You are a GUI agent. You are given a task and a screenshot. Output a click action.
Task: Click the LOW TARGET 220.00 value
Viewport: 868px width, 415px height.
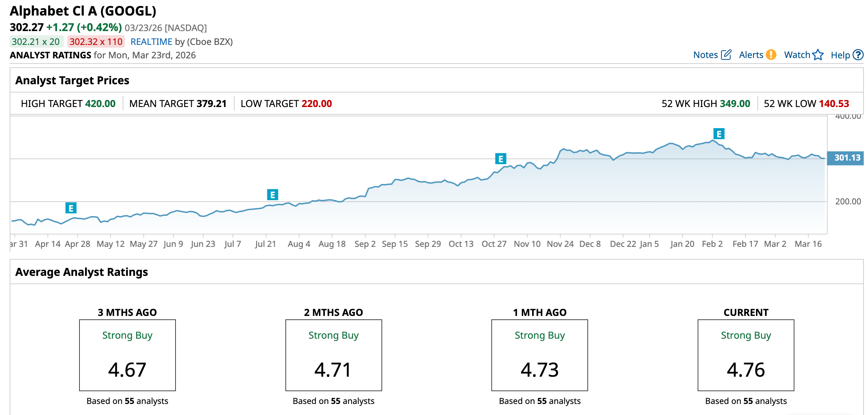pos(317,104)
